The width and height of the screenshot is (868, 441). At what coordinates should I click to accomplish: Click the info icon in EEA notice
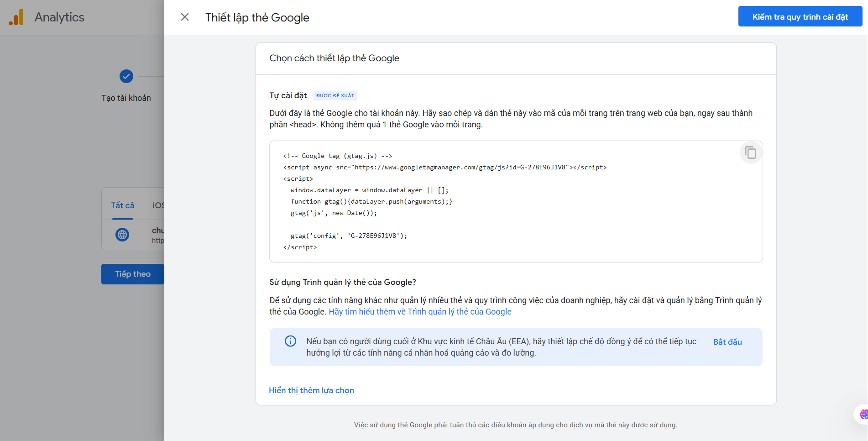[x=291, y=341]
